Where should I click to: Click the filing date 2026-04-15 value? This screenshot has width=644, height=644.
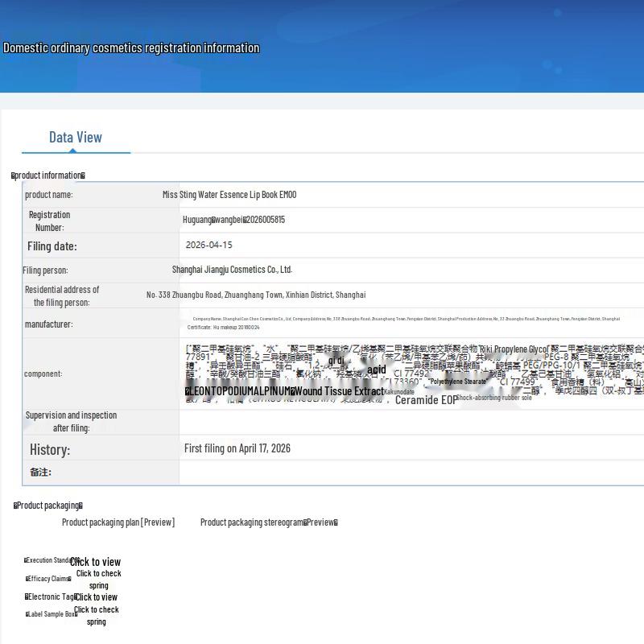pyautogui.click(x=209, y=246)
